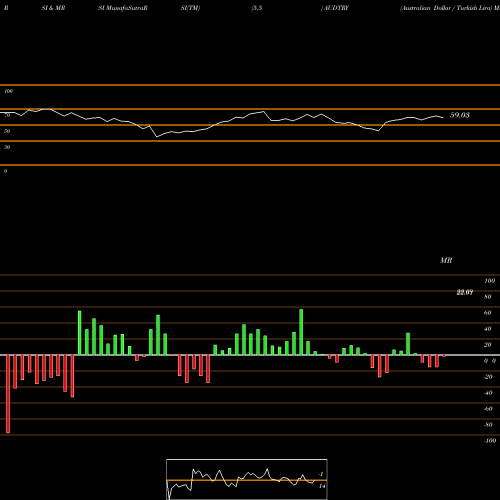Click the mini overview chart thumbnail
Screen dimensions: 500x500
click(x=247, y=479)
